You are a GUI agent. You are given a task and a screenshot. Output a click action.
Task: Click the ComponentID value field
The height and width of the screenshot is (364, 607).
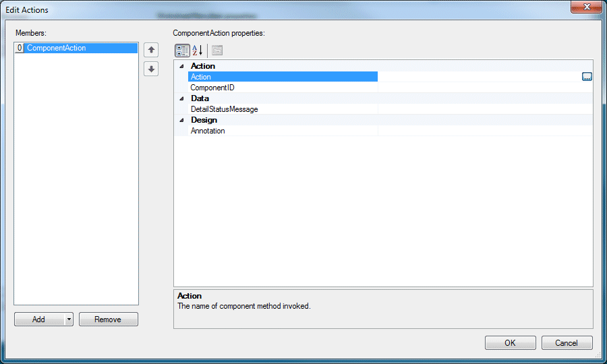point(485,88)
